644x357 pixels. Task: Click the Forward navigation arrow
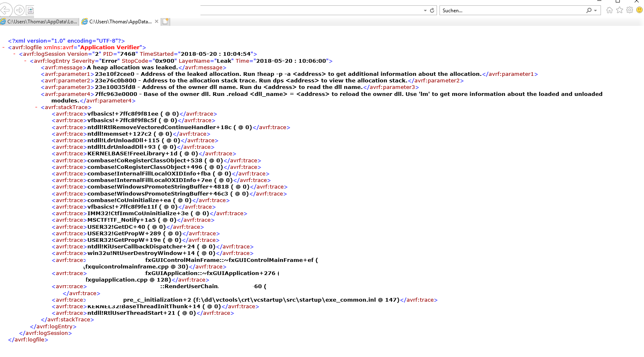coord(19,10)
